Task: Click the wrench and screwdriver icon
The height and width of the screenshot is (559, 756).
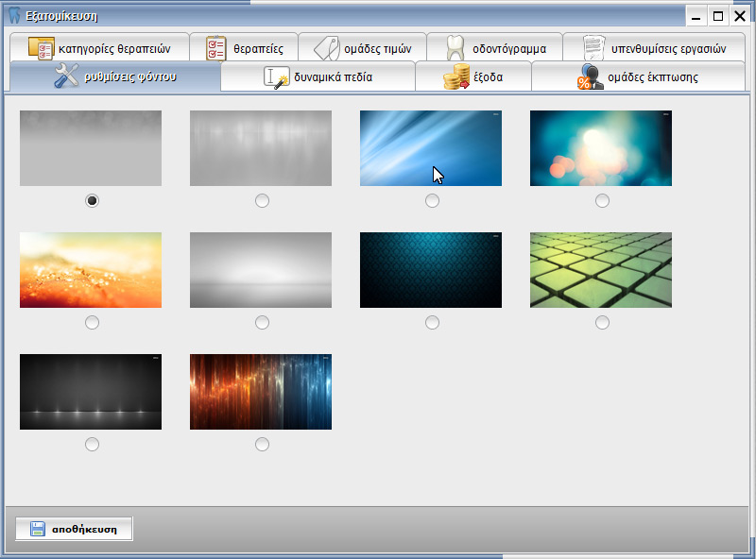Action: click(66, 76)
